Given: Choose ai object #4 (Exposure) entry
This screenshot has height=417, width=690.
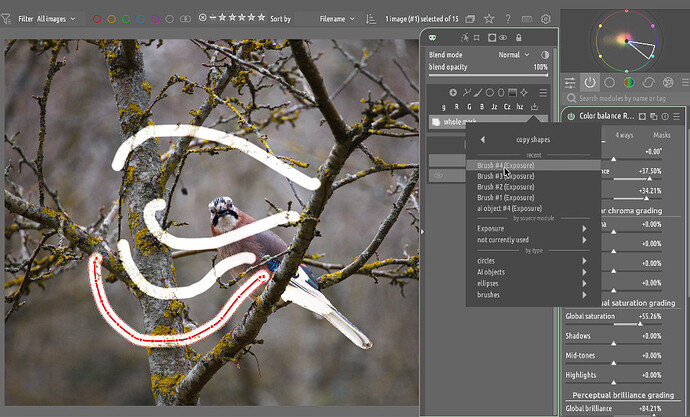Looking at the screenshot, I should coord(533,208).
